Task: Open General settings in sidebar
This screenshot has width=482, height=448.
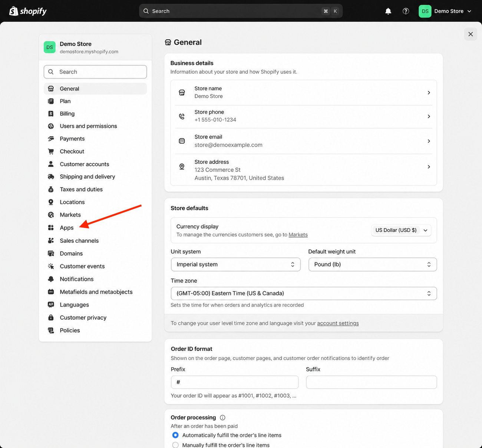Action: [95, 89]
